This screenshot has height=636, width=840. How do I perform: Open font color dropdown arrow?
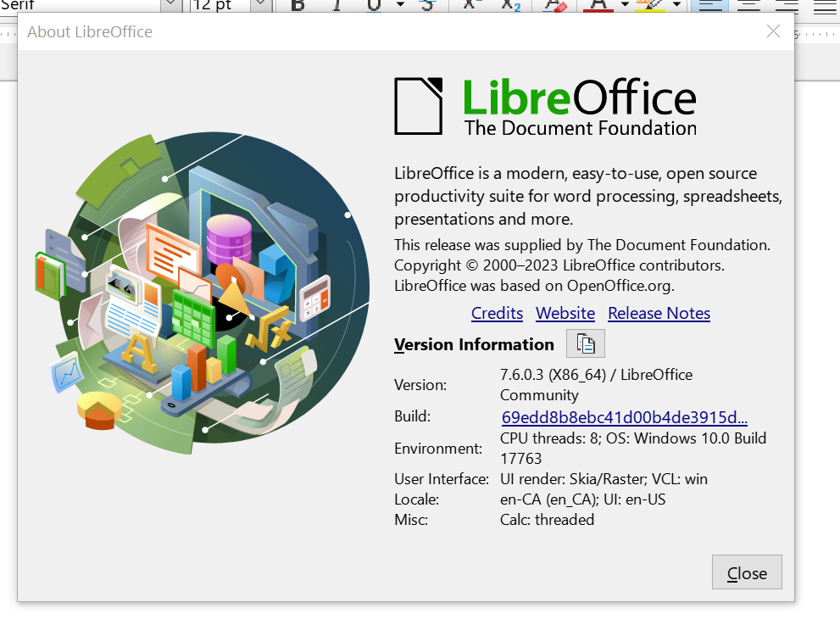click(x=625, y=5)
